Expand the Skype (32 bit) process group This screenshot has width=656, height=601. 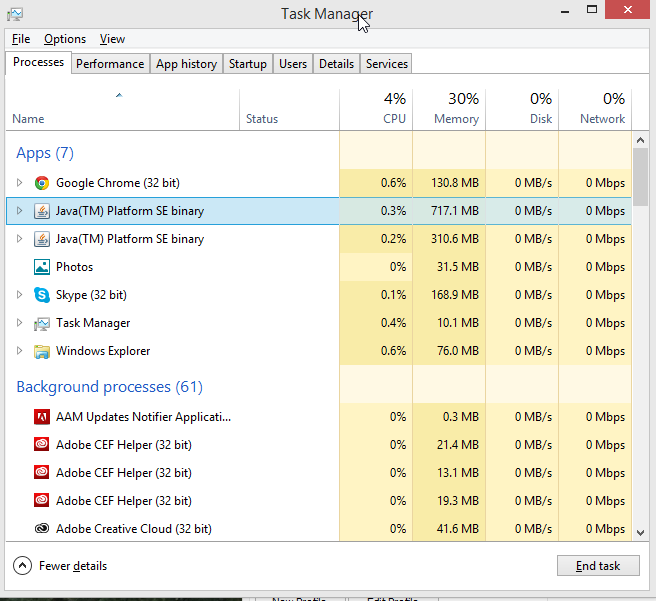click(19, 295)
